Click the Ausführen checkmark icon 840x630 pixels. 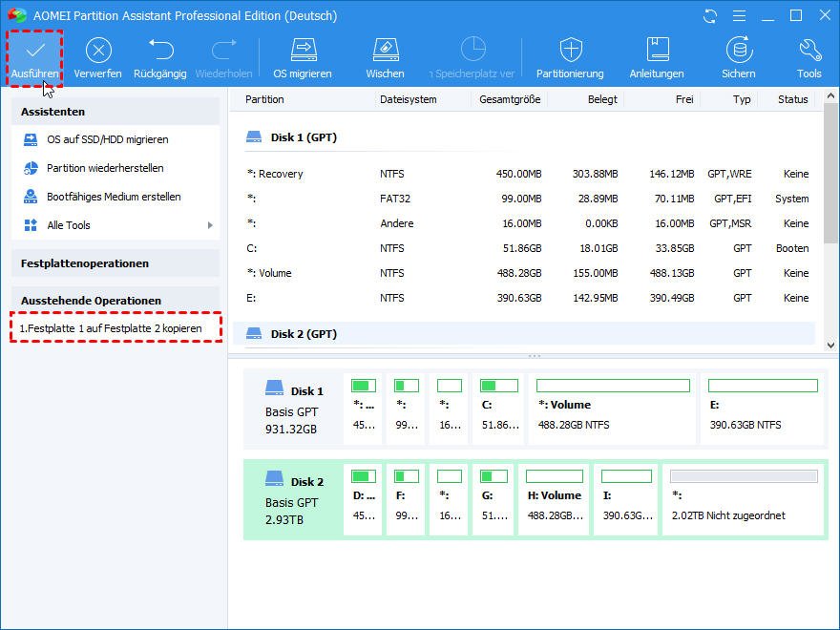click(35, 52)
